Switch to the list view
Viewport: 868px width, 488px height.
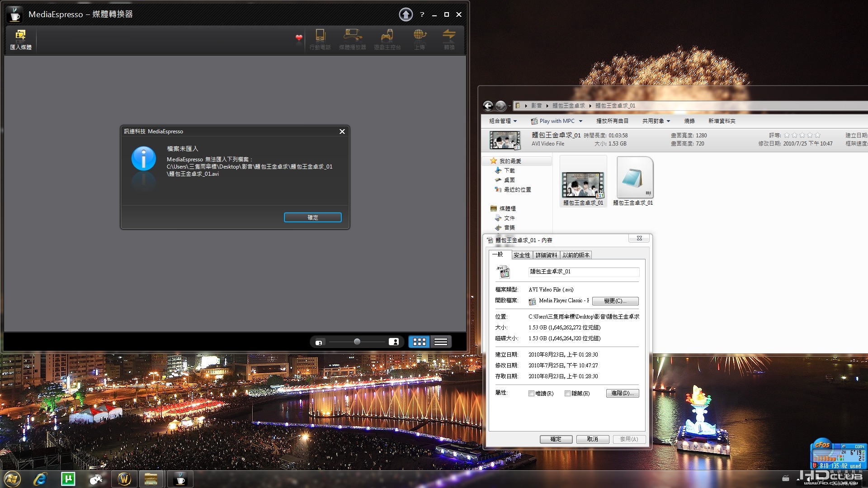point(441,342)
